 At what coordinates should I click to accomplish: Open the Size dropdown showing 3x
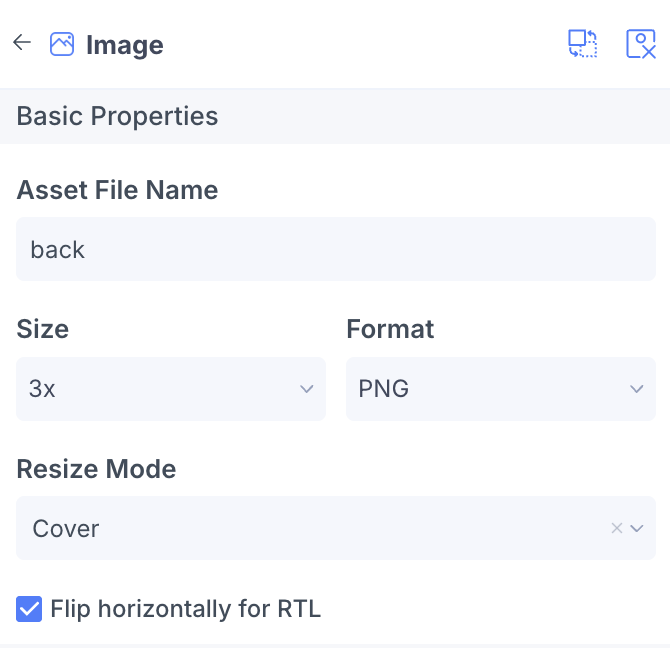[160, 389]
